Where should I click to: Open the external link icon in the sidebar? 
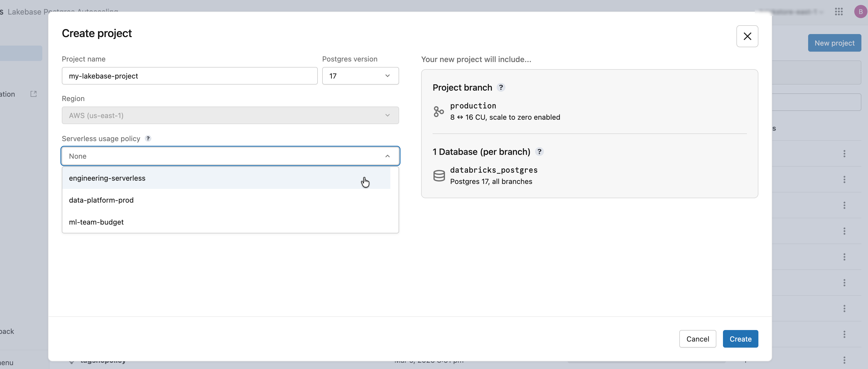(33, 94)
